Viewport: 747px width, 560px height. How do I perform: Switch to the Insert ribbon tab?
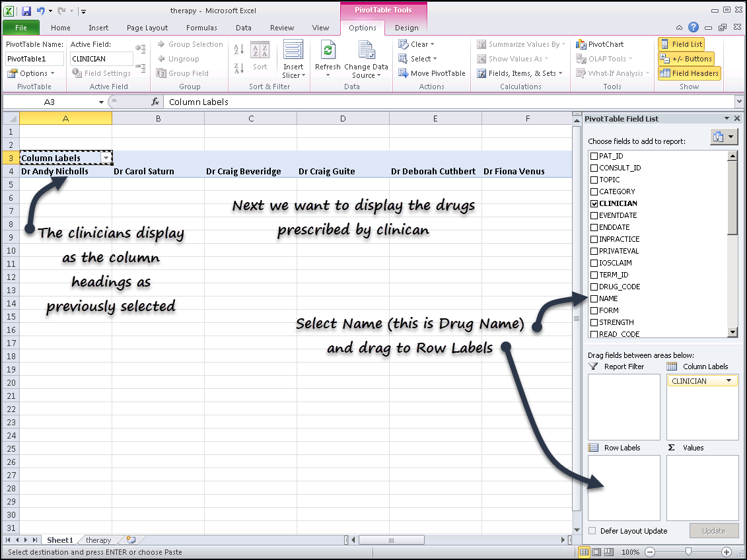tap(98, 28)
